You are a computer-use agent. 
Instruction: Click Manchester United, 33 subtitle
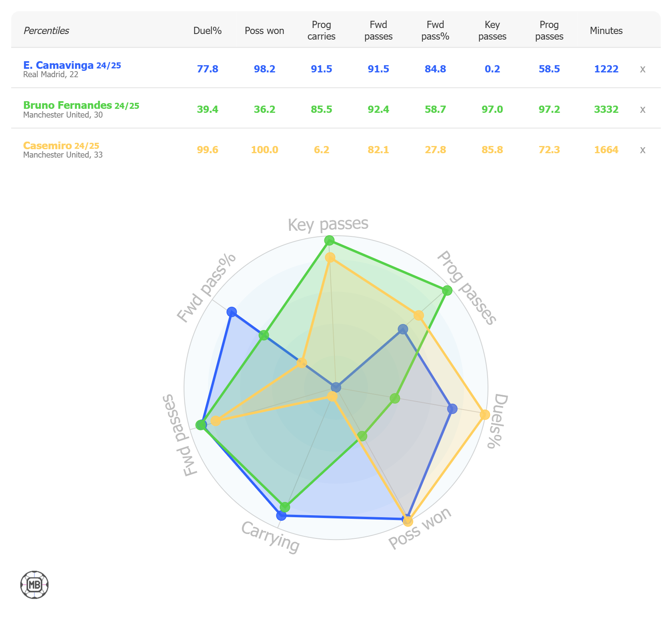pos(63,155)
